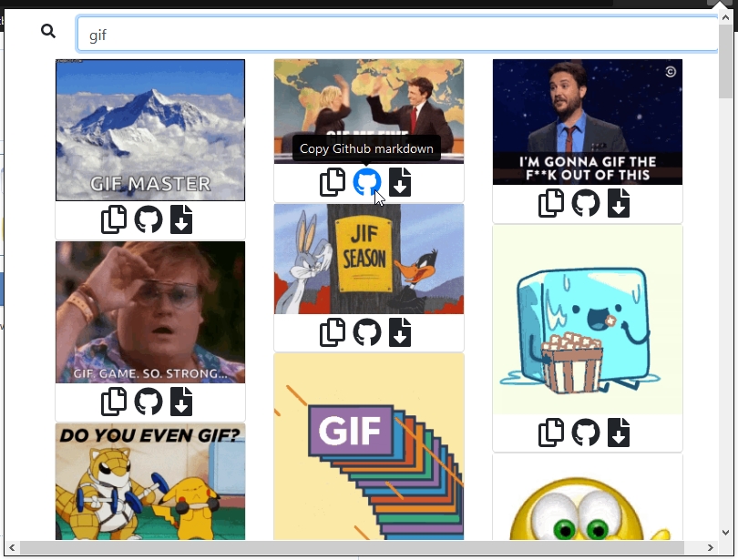Copy link for "I'm gonna gif" gif

click(551, 203)
